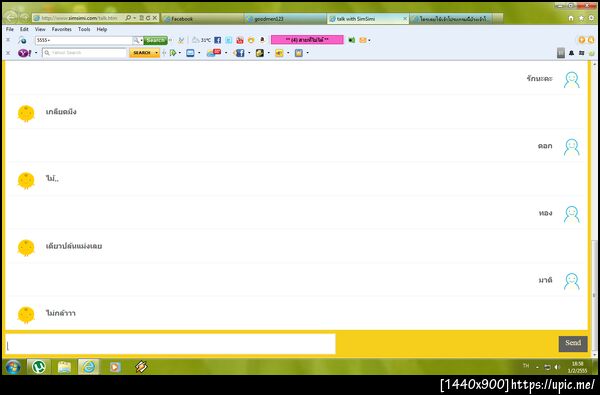600x395 pixels.
Task: Open Windows Explorer folder on taskbar
Action: [x=64, y=367]
